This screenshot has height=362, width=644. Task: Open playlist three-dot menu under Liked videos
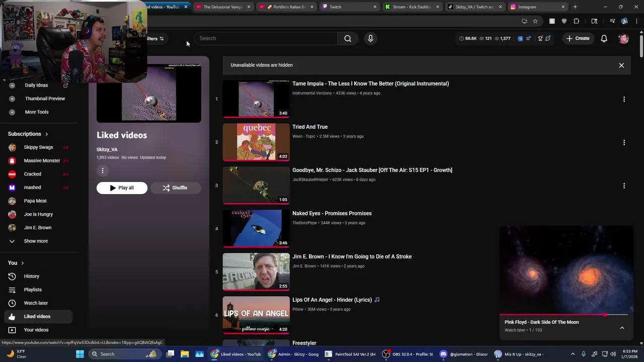(102, 171)
